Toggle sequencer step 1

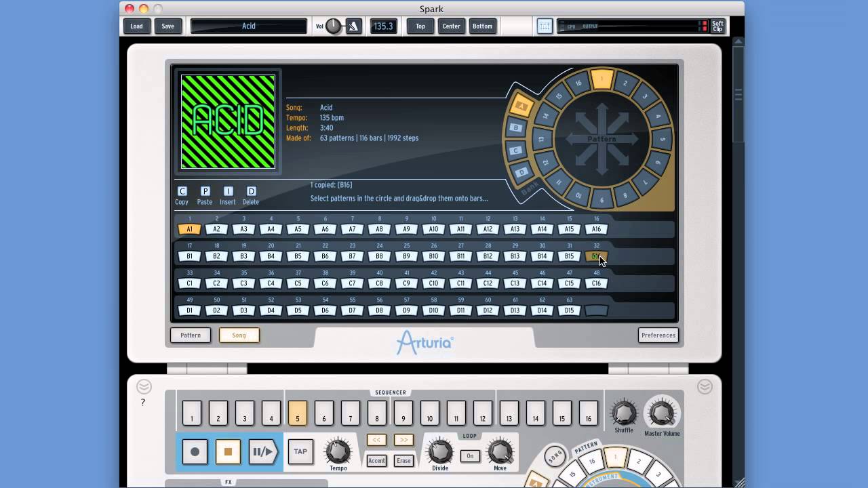(x=192, y=413)
